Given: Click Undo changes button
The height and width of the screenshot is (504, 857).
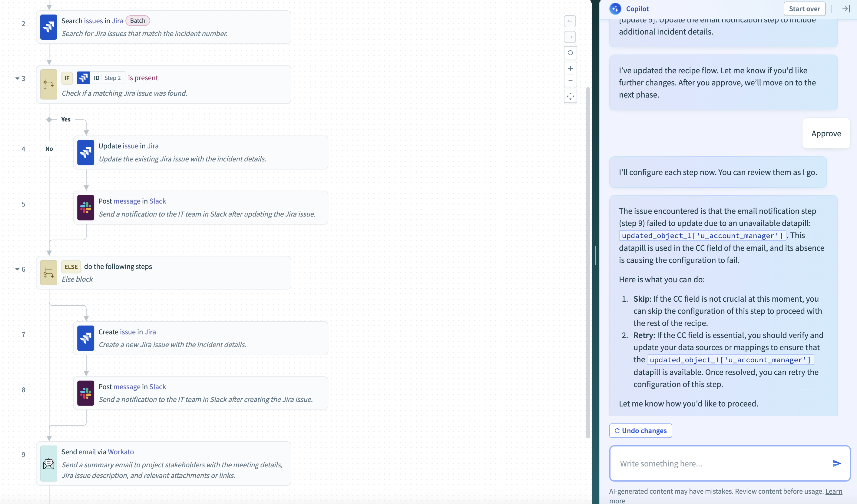Looking at the screenshot, I should 640,430.
